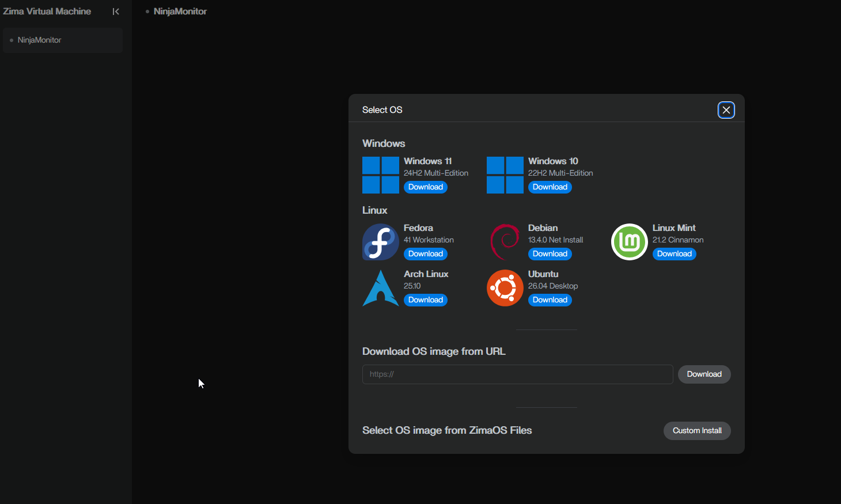The height and width of the screenshot is (504, 841).
Task: Click the 24H2 Multi-Edition version text
Action: click(x=436, y=173)
